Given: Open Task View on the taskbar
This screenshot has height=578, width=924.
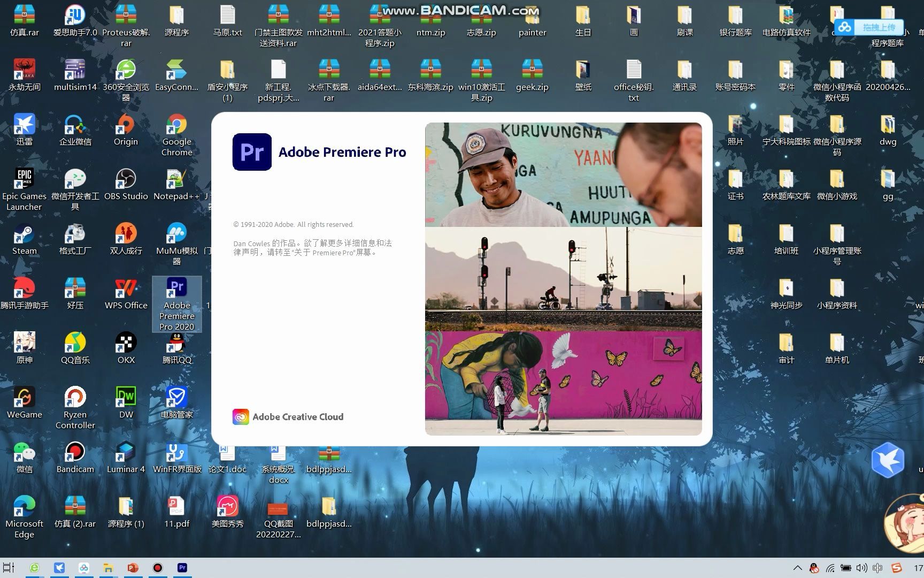Looking at the screenshot, I should point(9,568).
